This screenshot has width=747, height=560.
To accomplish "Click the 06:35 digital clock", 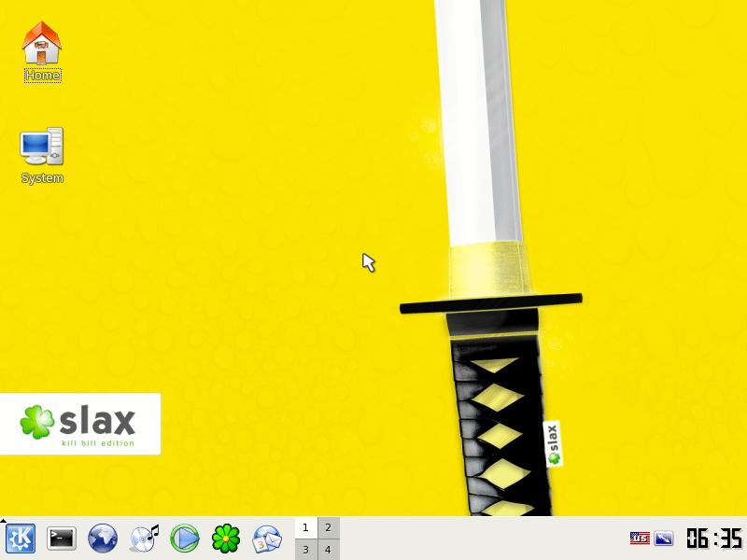I will 714,539.
